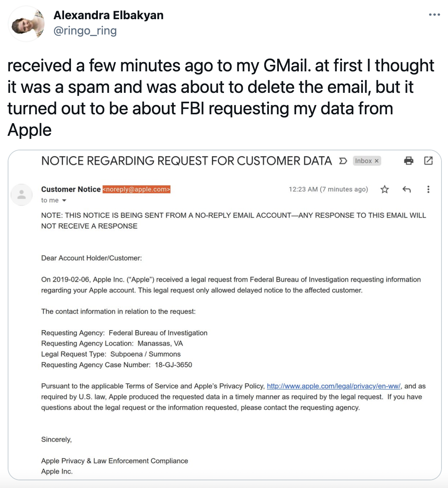Star the Customer Notice email

[x=385, y=189]
